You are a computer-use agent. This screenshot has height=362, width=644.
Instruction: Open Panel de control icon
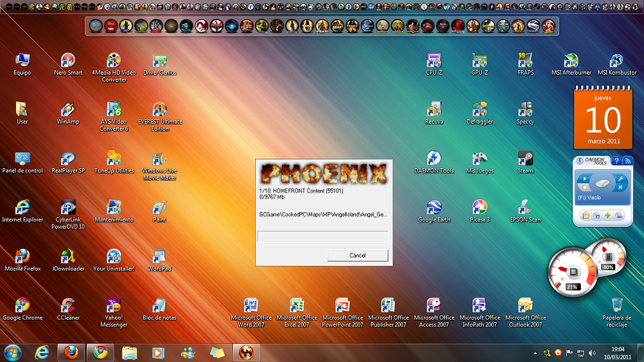click(x=22, y=163)
